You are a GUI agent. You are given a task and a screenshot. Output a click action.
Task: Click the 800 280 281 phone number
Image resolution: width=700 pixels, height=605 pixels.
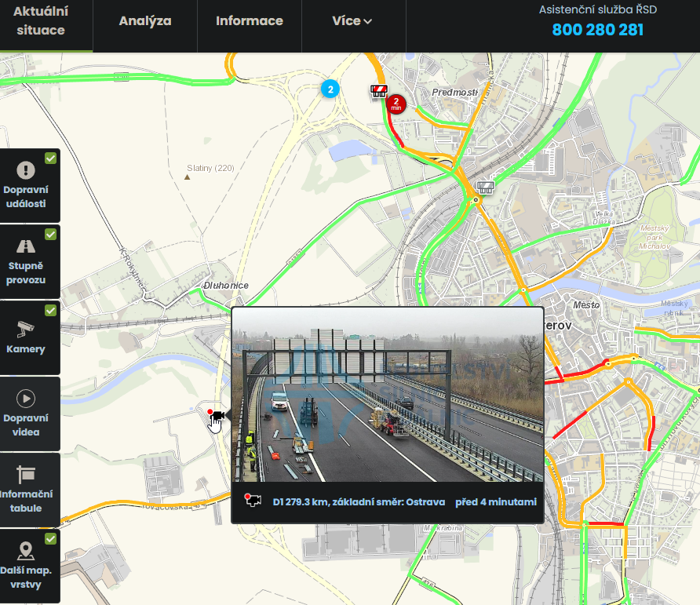[597, 30]
